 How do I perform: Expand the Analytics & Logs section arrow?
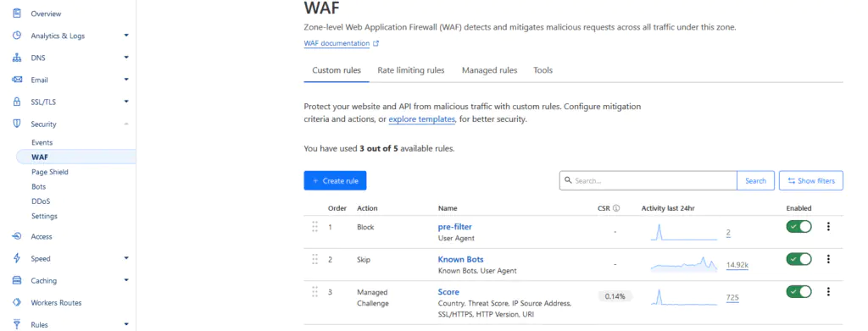(x=126, y=36)
